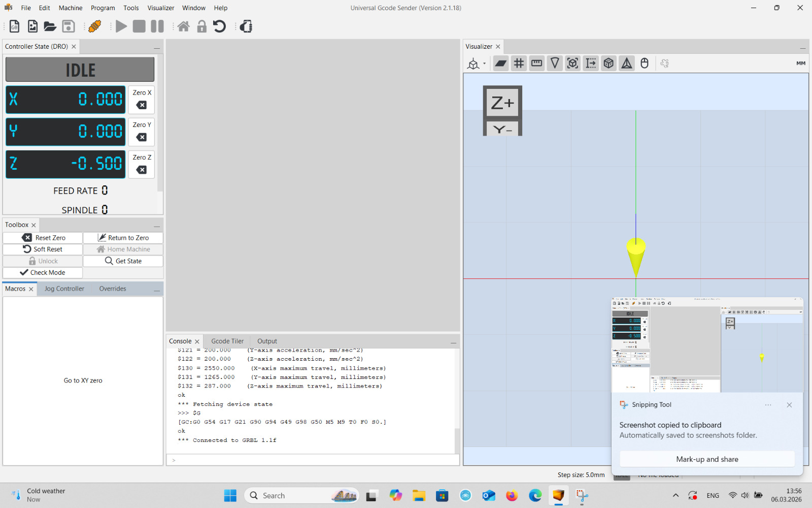Click the Zero Y button
The width and height of the screenshot is (812, 508).
pos(142,132)
